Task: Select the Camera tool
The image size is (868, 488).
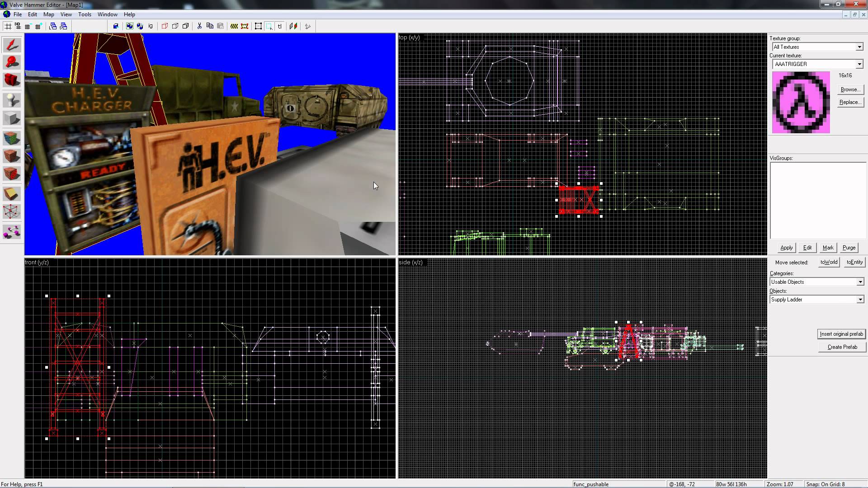Action: pyautogui.click(x=12, y=80)
